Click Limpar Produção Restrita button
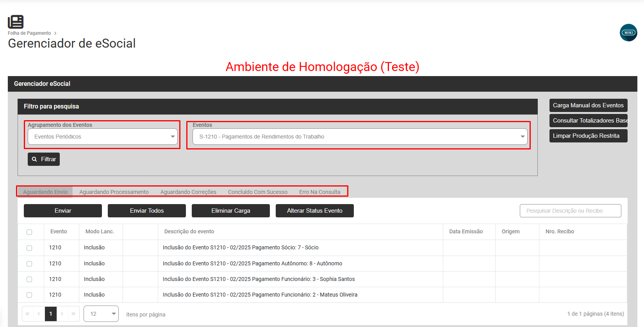The height and width of the screenshot is (327, 644). (x=589, y=136)
